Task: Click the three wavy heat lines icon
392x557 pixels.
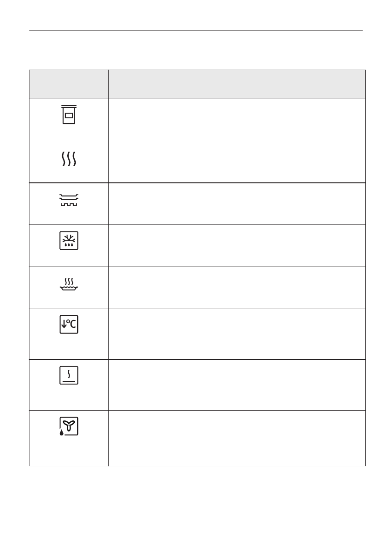Action: click(x=69, y=159)
